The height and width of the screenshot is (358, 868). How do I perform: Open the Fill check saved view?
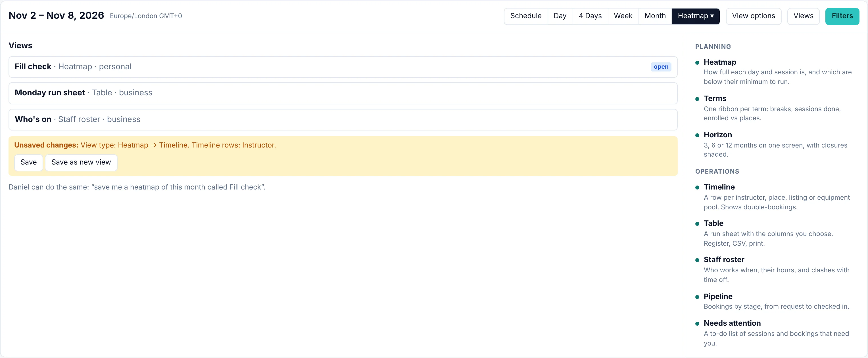click(343, 67)
